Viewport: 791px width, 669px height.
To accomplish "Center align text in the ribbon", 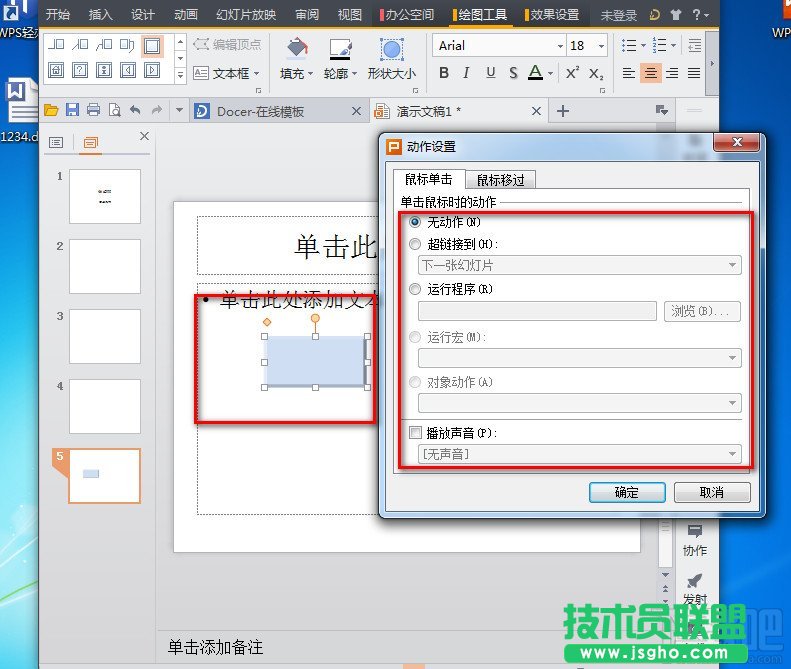I will 651,73.
